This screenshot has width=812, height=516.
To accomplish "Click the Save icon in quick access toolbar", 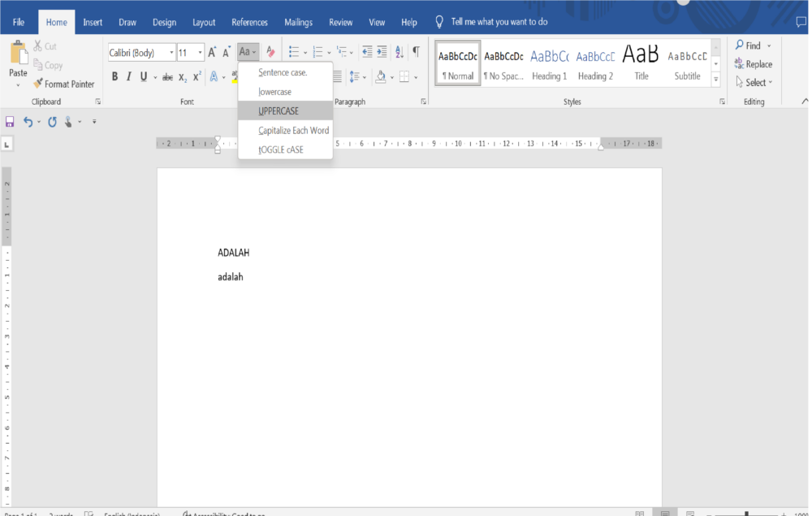I will pyautogui.click(x=10, y=122).
